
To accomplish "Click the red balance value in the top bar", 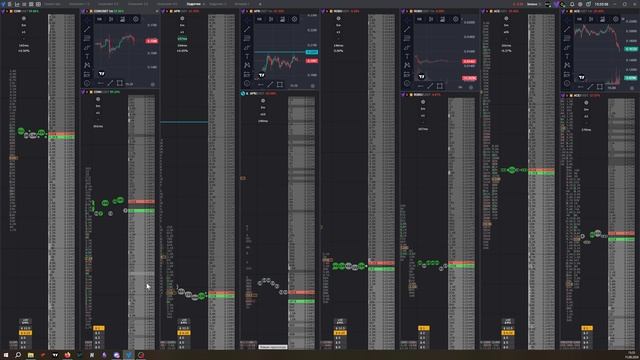I will pyautogui.click(x=518, y=4).
